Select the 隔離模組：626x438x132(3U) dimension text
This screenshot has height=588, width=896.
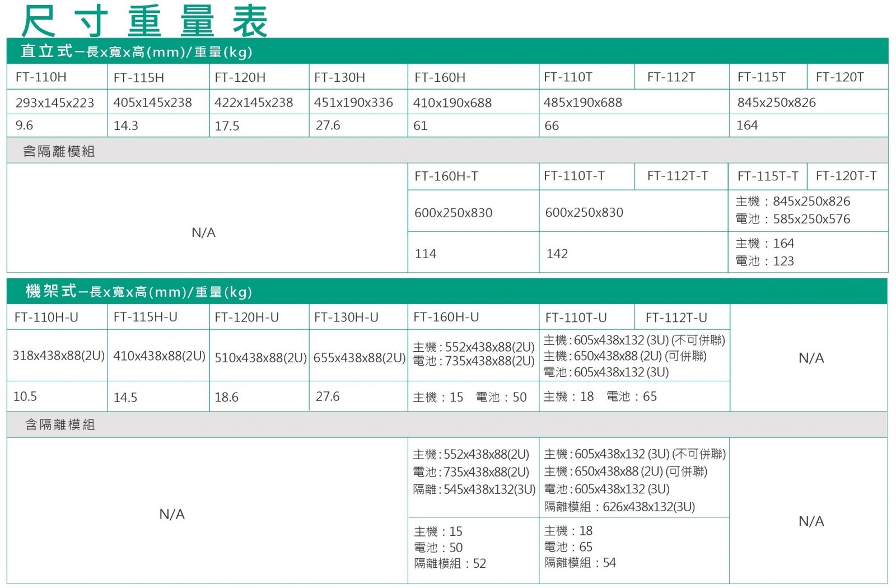coord(619,507)
